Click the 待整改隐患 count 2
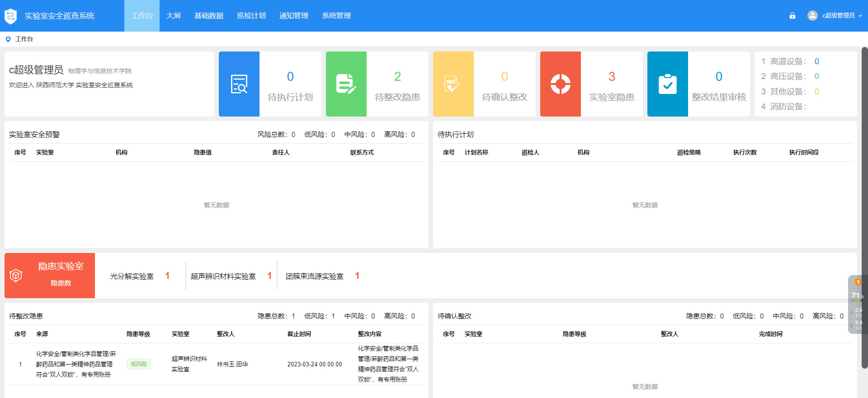 (397, 76)
